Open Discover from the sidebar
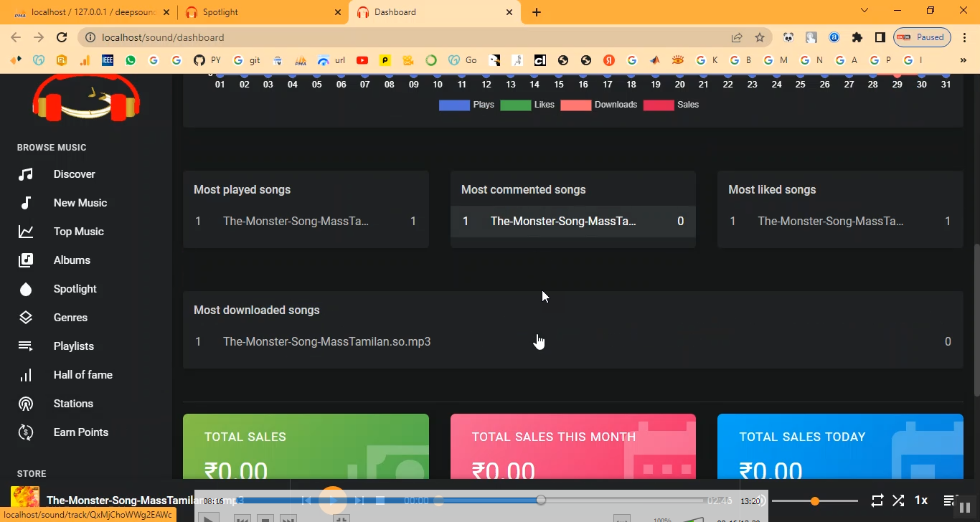This screenshot has width=980, height=522. click(74, 174)
